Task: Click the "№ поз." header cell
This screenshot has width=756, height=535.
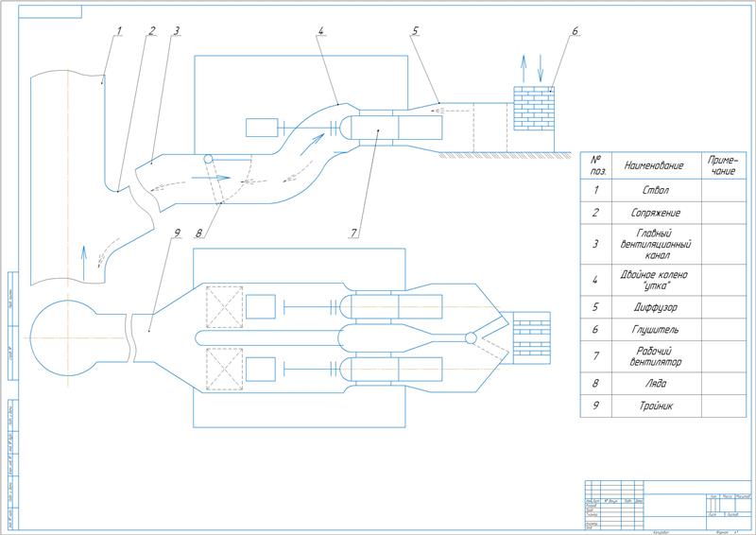Action: [x=596, y=165]
